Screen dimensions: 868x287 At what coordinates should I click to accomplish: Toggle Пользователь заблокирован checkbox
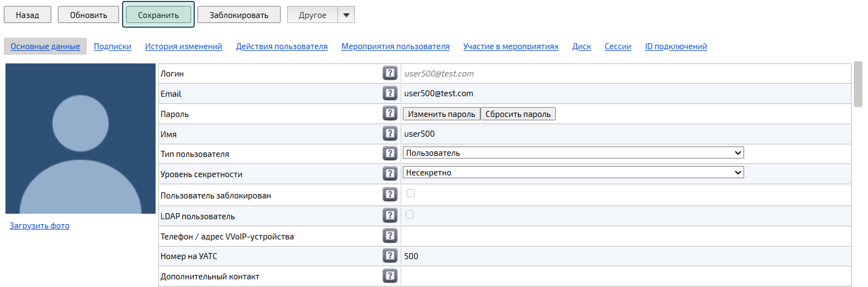[x=410, y=193]
